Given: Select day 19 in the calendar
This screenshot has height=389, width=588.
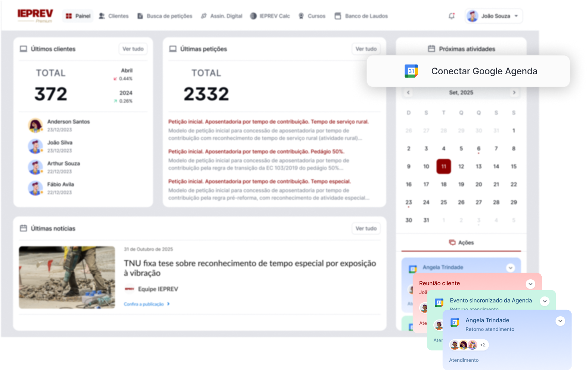Looking at the screenshot, I should [461, 184].
